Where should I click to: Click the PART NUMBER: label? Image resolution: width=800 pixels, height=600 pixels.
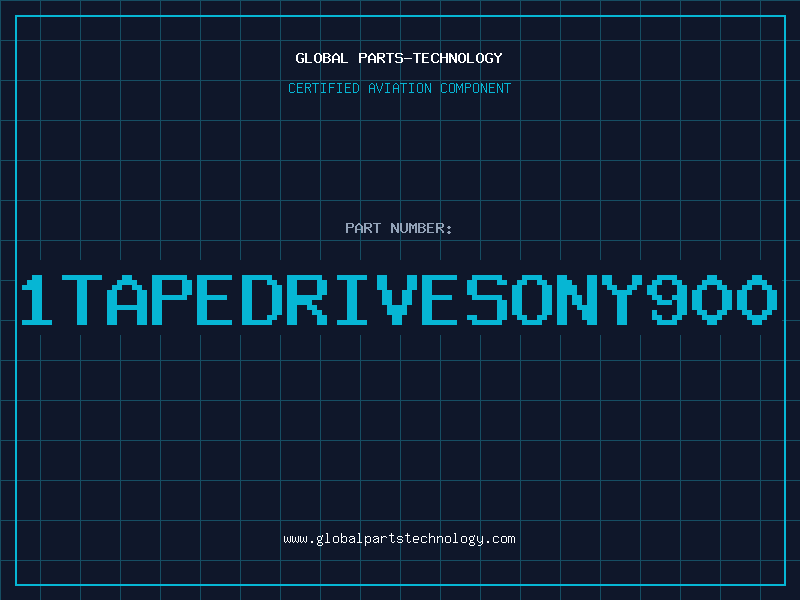tap(399, 228)
